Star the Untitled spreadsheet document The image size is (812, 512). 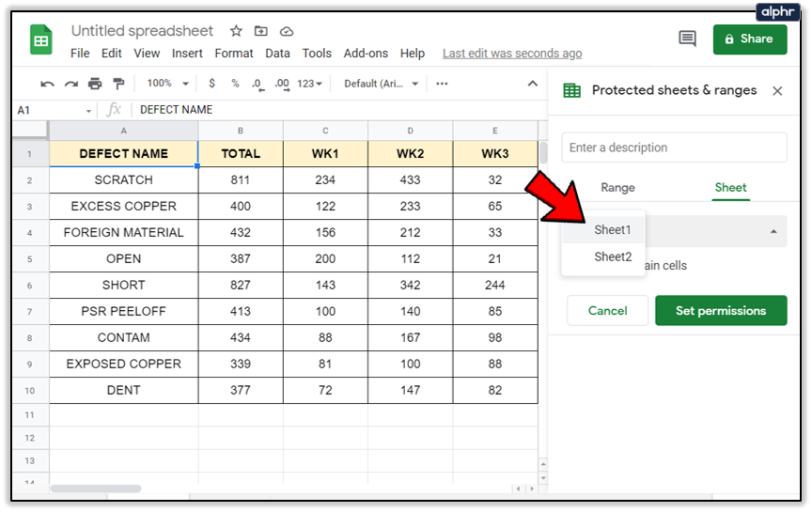coord(236,32)
